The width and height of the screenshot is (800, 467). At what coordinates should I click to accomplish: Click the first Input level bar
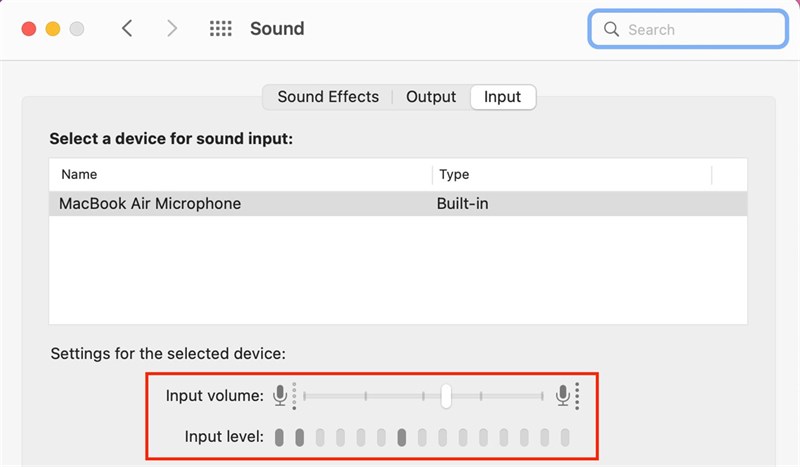pyautogui.click(x=280, y=437)
